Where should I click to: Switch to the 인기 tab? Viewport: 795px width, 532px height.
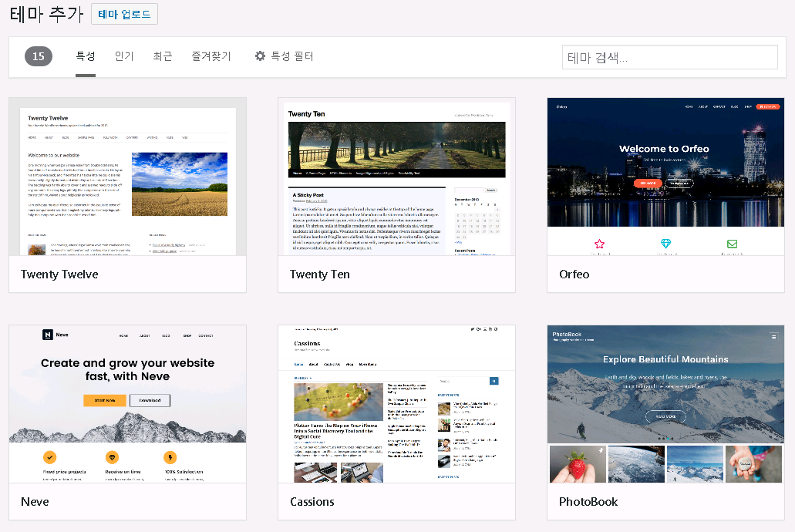tap(124, 56)
